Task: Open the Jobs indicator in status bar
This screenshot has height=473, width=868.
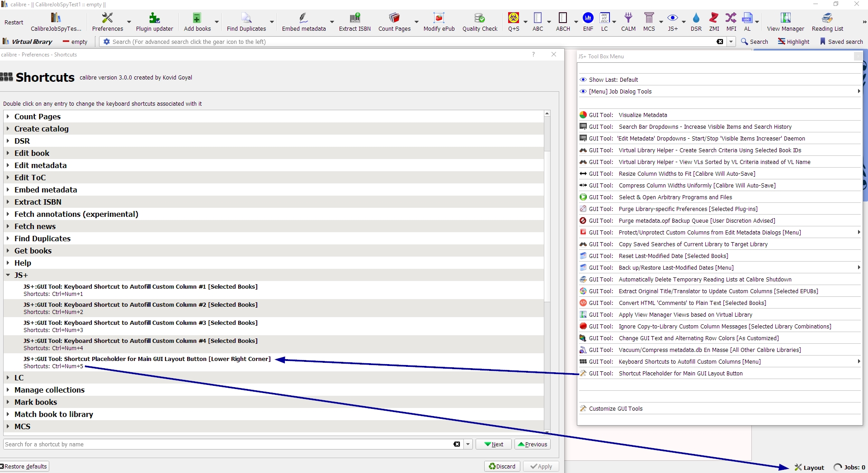Action: click(x=849, y=468)
